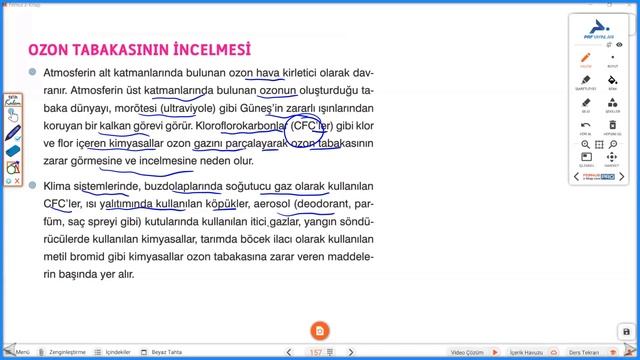Zoom out with magnifier minus
This screenshot has width=640, height=360.
[613, 144]
